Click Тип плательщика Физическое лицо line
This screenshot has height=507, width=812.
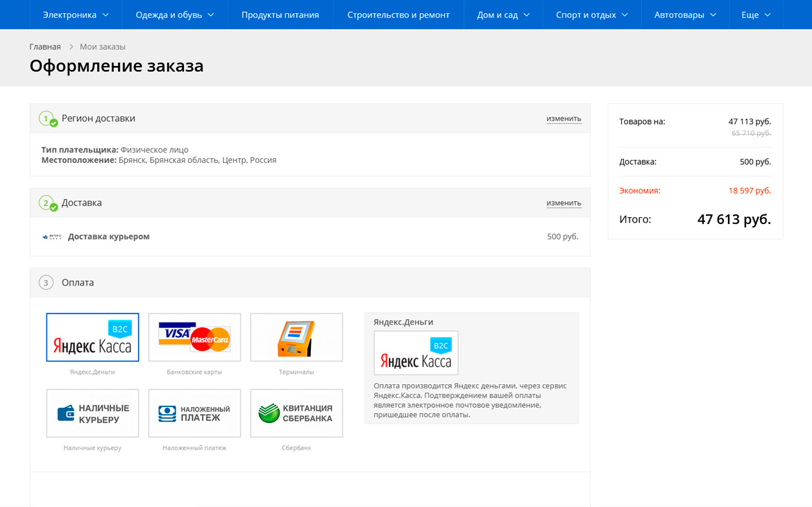tap(115, 150)
